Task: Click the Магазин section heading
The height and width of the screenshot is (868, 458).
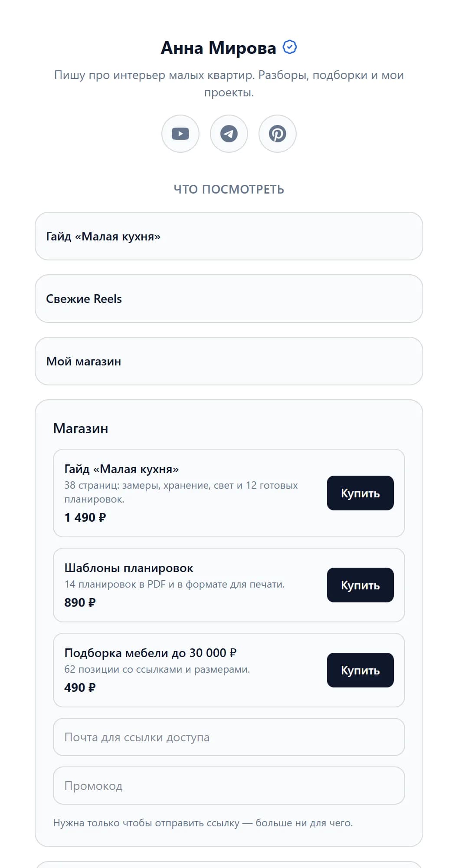Action: pyautogui.click(x=81, y=429)
